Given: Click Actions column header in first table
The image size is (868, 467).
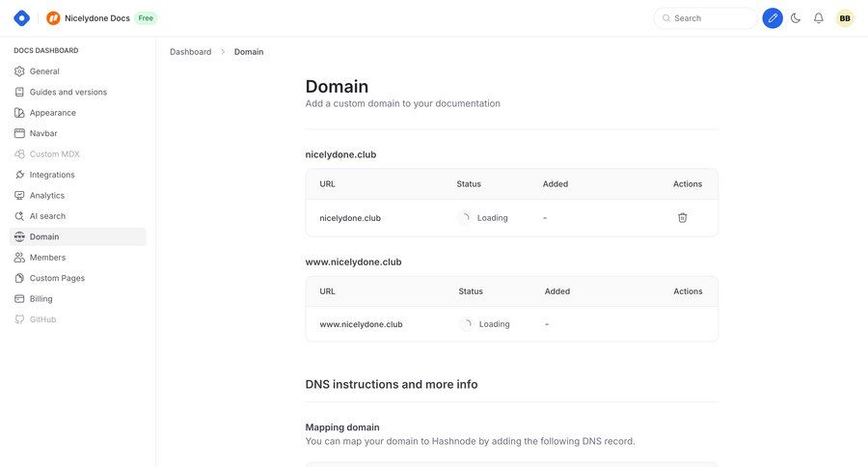Looking at the screenshot, I should click(x=688, y=184).
